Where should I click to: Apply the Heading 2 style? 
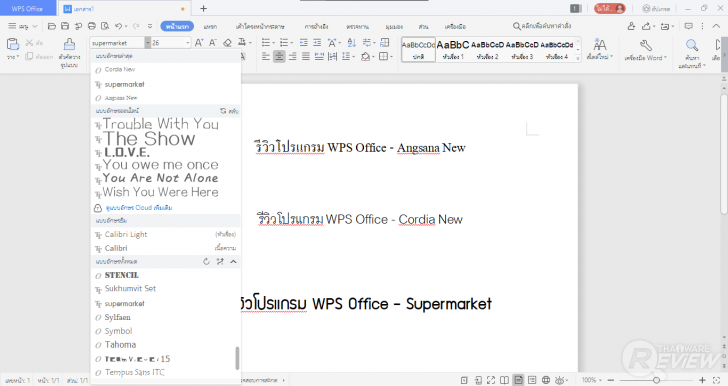click(x=487, y=49)
